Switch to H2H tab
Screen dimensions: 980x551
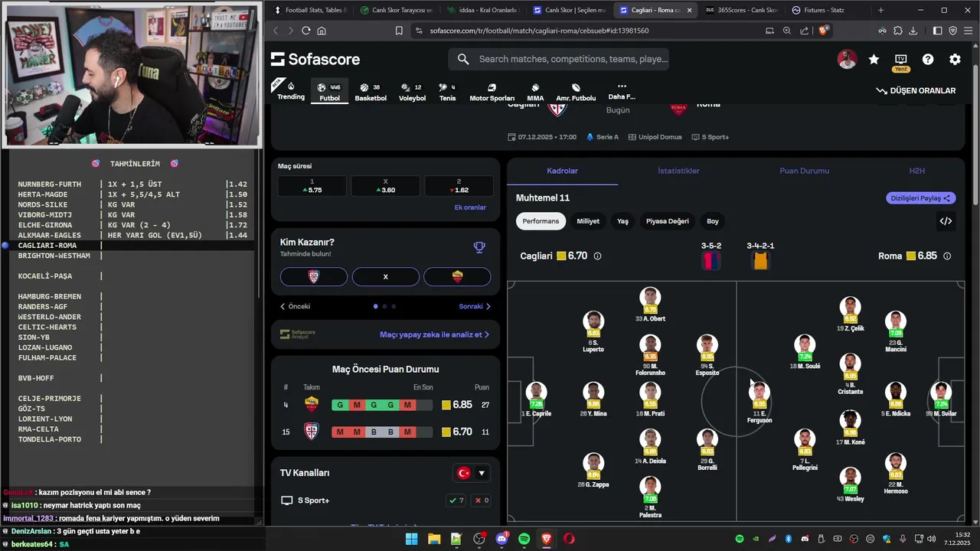click(x=916, y=171)
